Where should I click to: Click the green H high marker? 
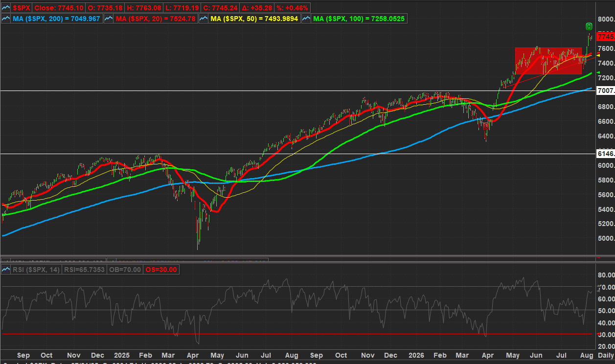click(x=589, y=25)
